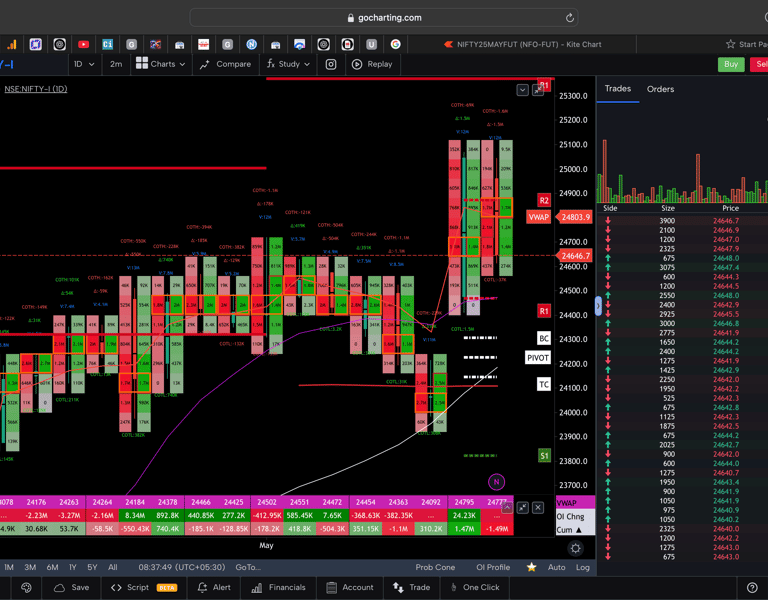768x600 pixels.
Task: Toggle the OI Profile overlay
Action: (x=493, y=567)
